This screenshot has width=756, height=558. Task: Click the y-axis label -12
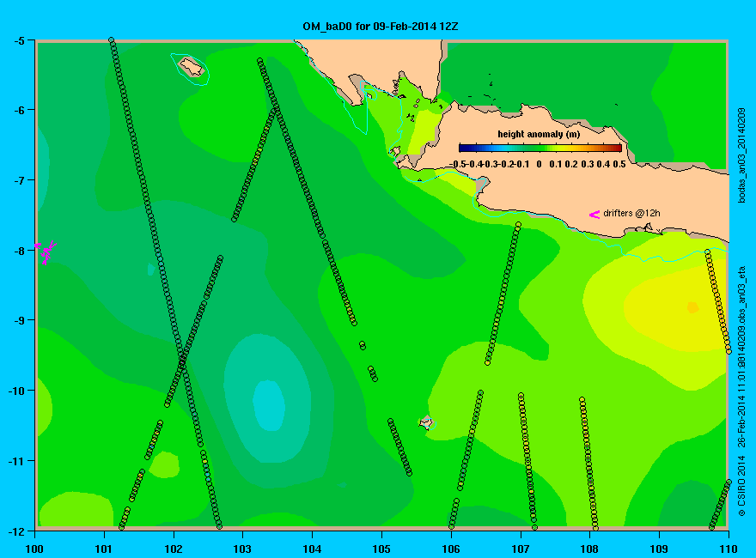point(16,531)
